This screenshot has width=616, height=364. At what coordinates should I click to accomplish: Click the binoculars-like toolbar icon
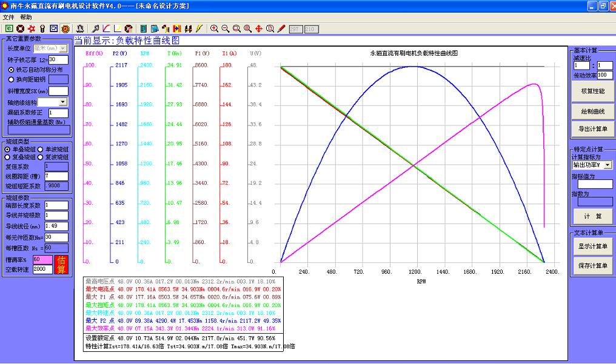[x=188, y=28]
